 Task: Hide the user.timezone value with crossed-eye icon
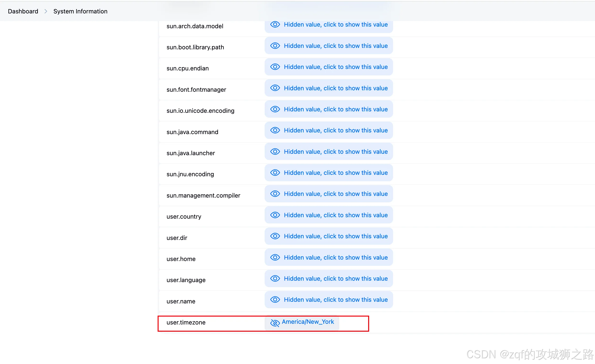275,323
